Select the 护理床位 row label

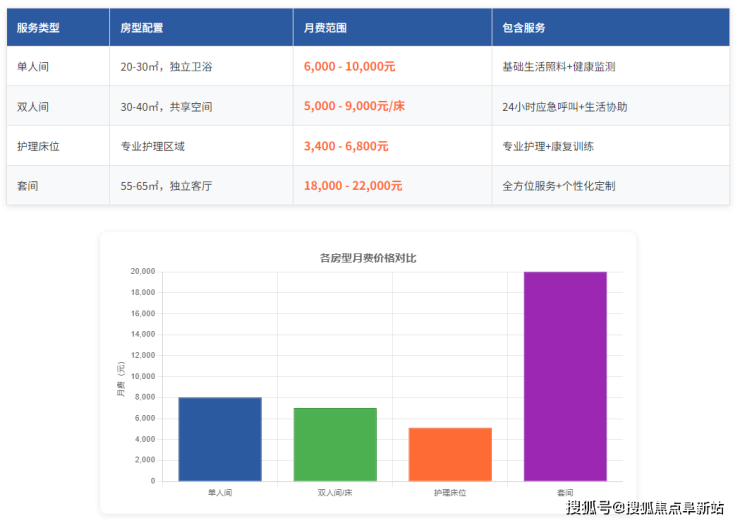coord(38,146)
